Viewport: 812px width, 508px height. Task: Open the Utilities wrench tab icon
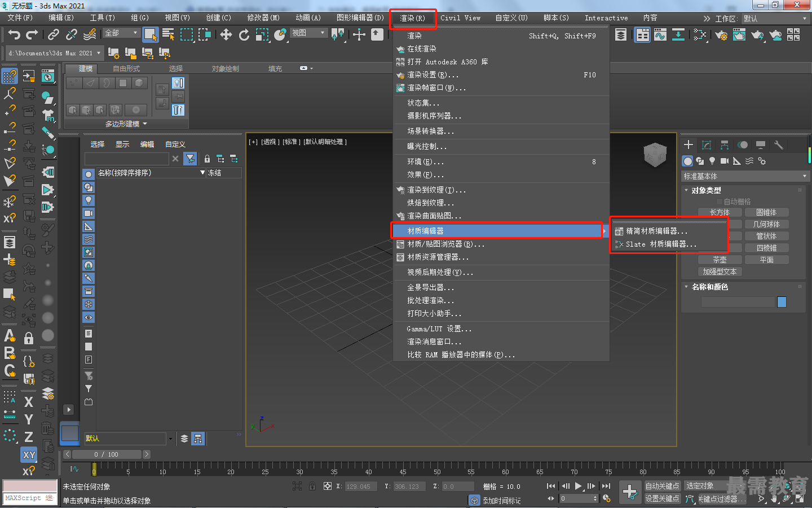pyautogui.click(x=779, y=145)
